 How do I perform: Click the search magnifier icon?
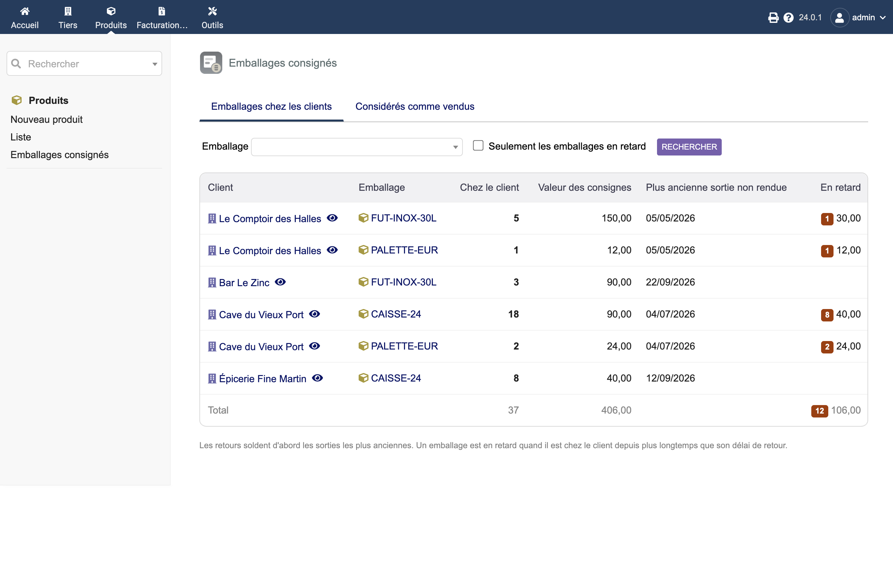(x=16, y=63)
